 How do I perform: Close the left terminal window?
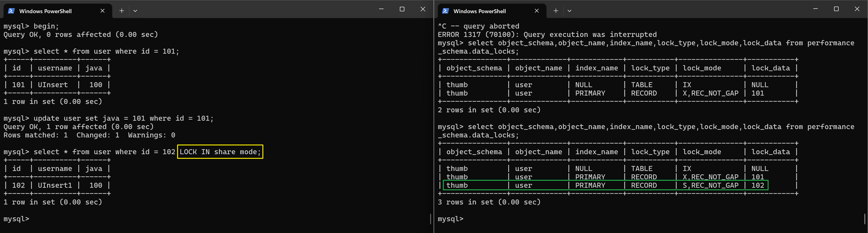pos(423,9)
